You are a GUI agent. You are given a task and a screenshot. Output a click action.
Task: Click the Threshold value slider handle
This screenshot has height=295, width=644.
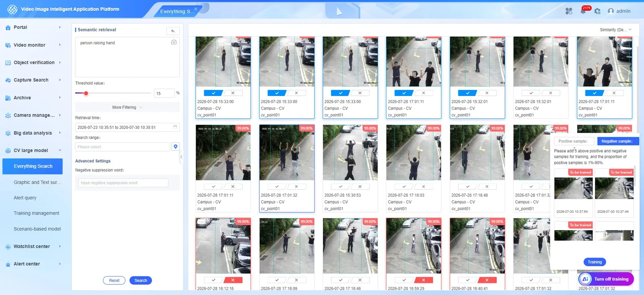click(x=86, y=93)
